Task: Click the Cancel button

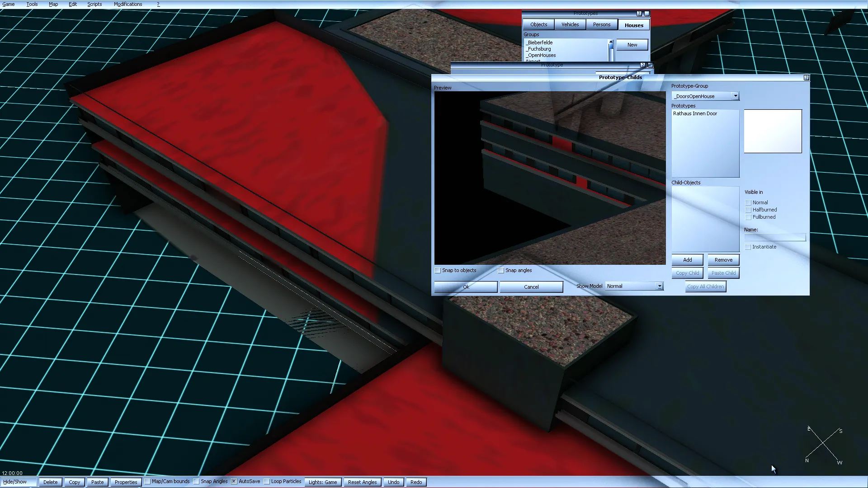Action: [x=531, y=287]
